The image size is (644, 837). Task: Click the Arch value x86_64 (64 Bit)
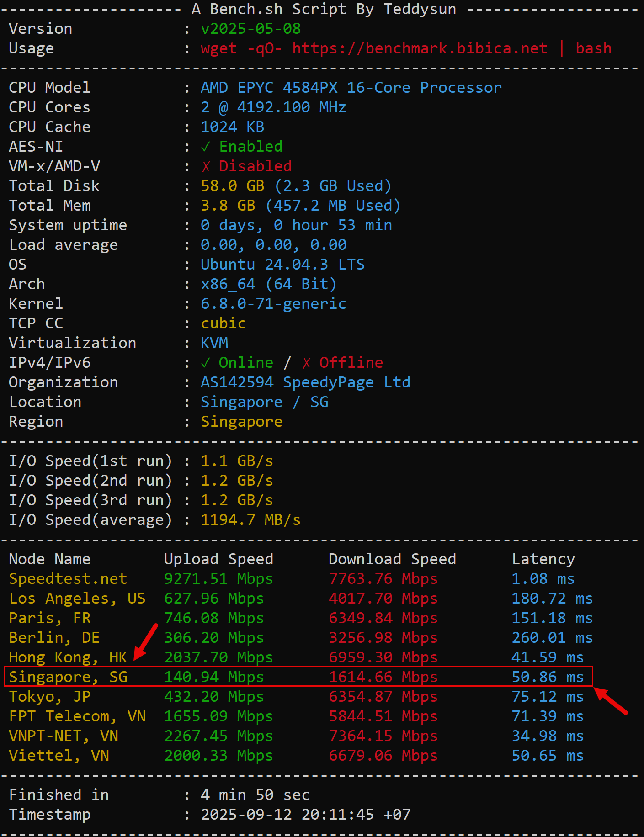(269, 284)
